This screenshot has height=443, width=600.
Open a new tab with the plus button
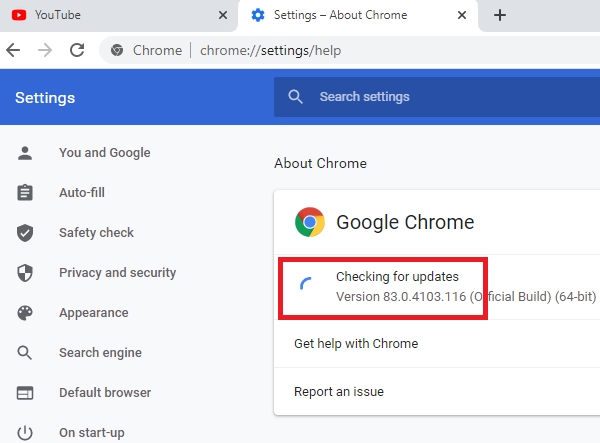click(x=500, y=15)
